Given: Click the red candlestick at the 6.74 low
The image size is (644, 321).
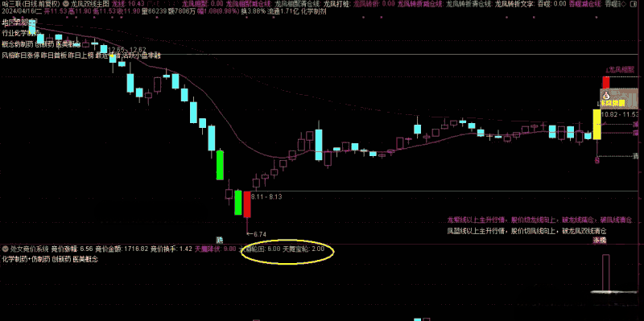Looking at the screenshot, I should click(247, 204).
